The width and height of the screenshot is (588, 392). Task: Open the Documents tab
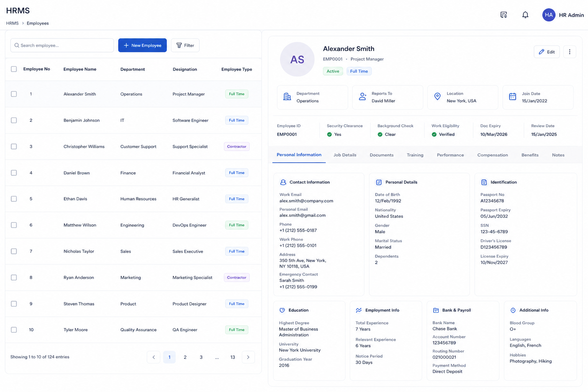tap(382, 155)
